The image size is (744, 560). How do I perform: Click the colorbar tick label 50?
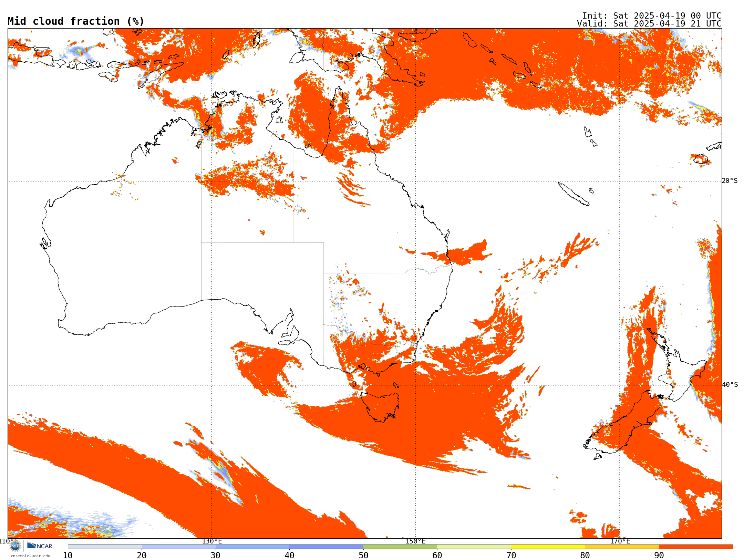(x=363, y=556)
